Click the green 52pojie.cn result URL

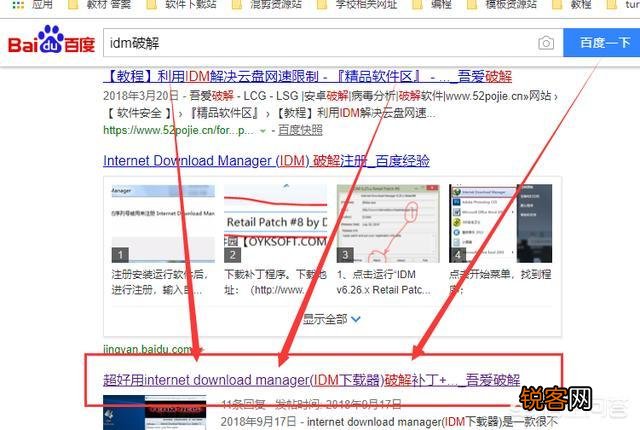[179, 130]
